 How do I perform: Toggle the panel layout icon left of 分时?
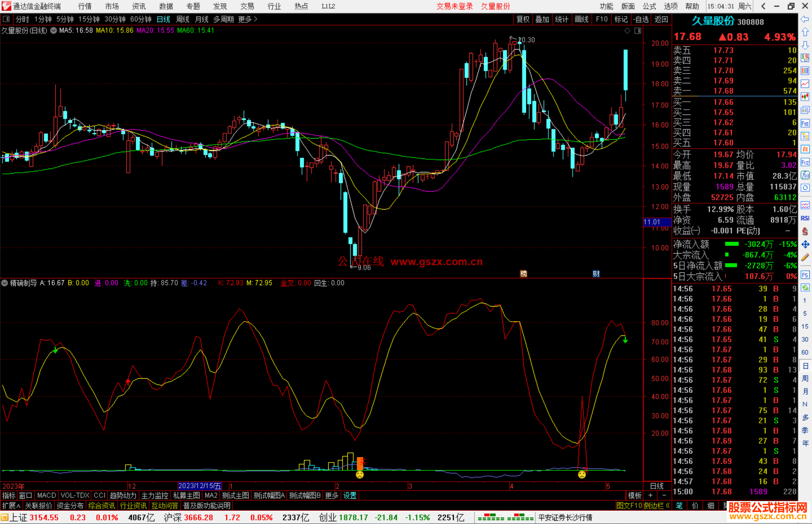point(6,19)
